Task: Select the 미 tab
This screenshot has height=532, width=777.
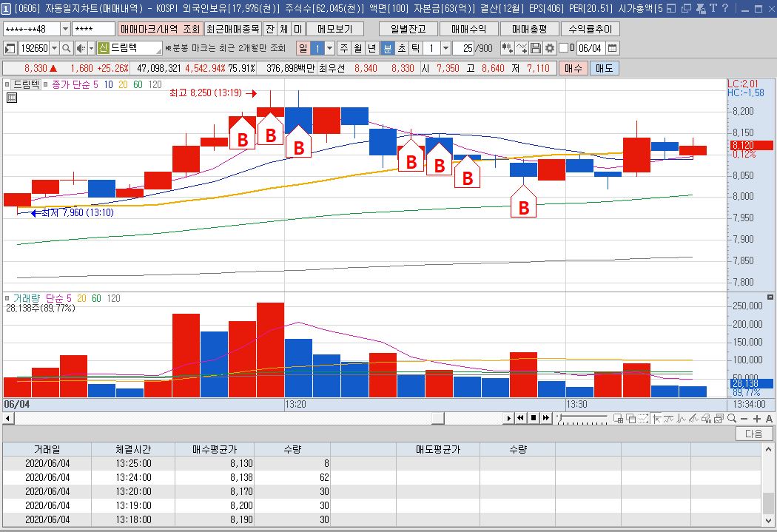Action: pos(297,29)
